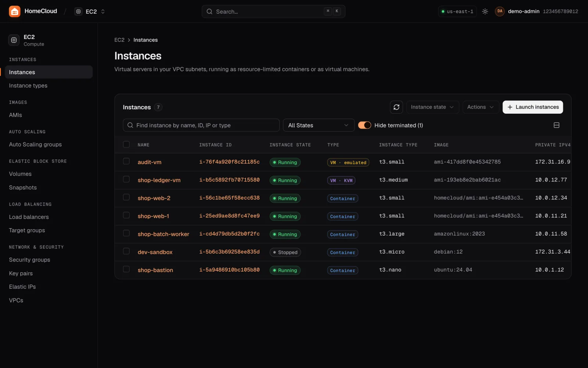Click the top Search field

273,12
